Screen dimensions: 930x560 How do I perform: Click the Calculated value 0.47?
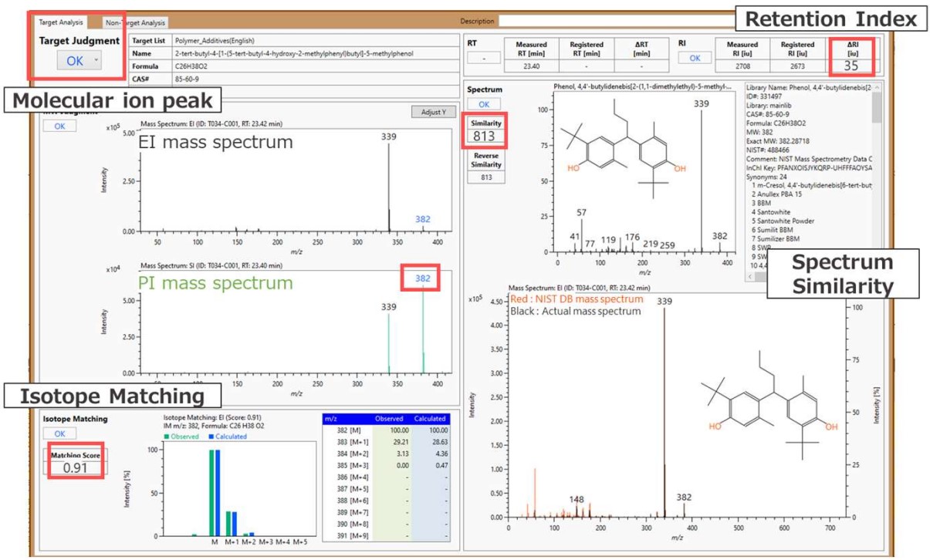click(x=440, y=466)
